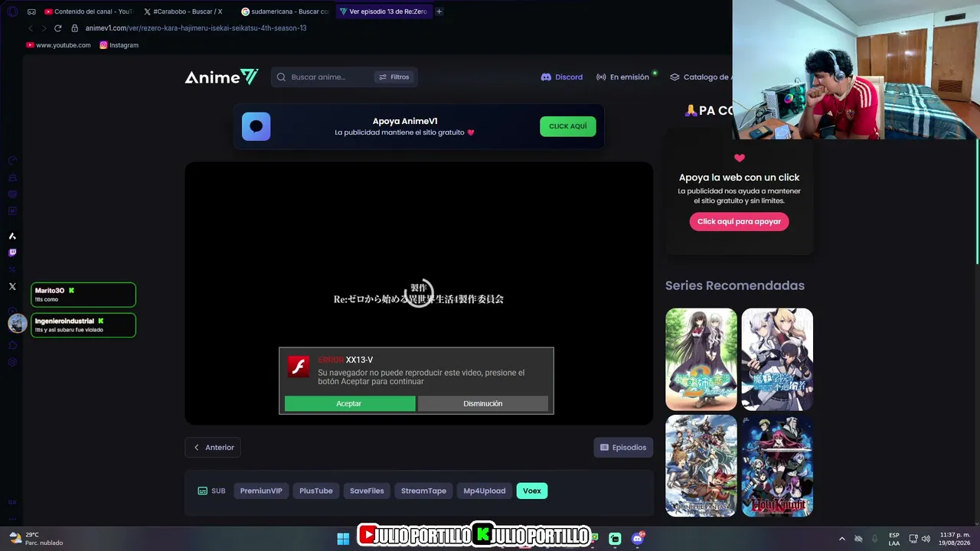The height and width of the screenshot is (551, 980).
Task: Open the Filtros filter button
Action: click(x=394, y=77)
